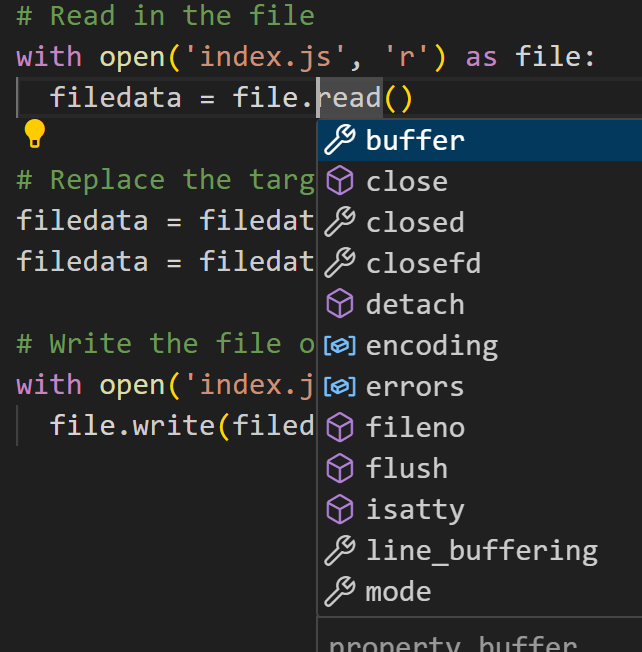Viewport: 642px width, 652px height.
Task: Pick the closed property from suggestions
Action: coord(480,222)
